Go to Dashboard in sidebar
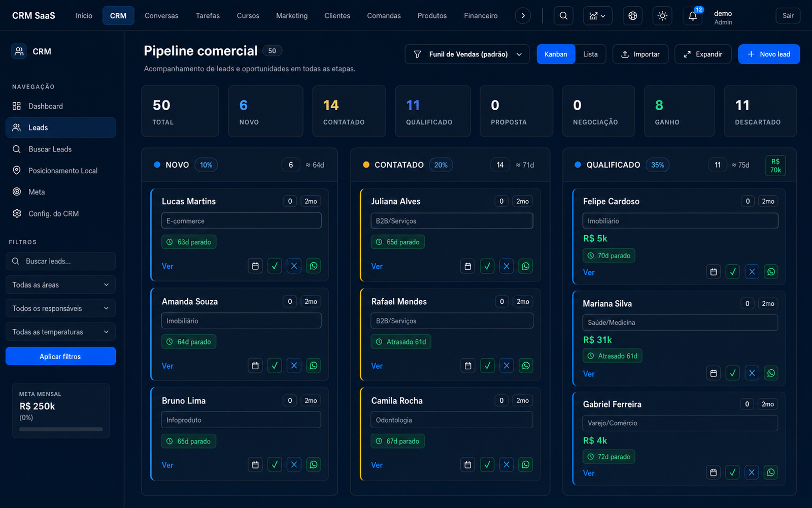 coord(60,106)
